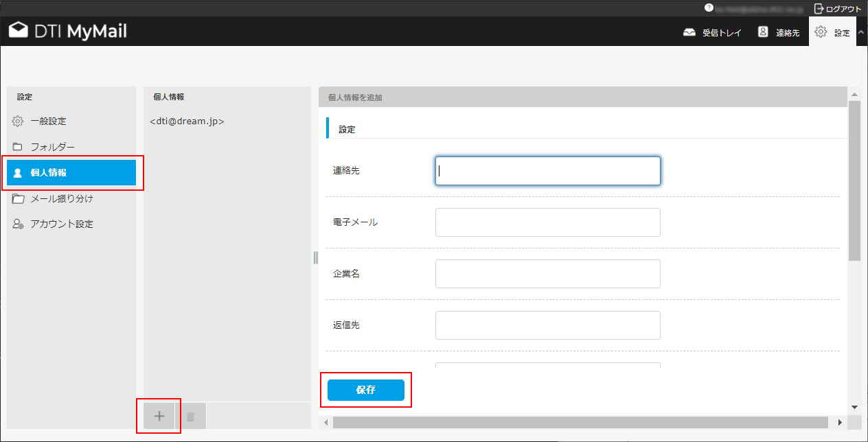
Task: Click the pane splitter handle
Action: [315, 257]
